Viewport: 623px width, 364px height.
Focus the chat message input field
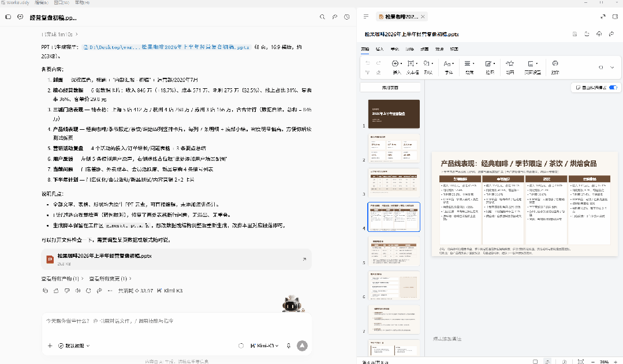tap(177, 321)
